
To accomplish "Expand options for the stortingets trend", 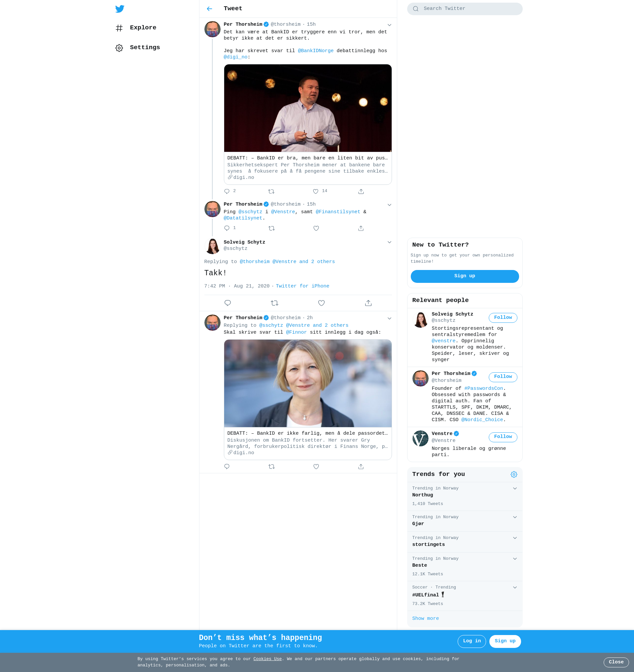I will [515, 538].
